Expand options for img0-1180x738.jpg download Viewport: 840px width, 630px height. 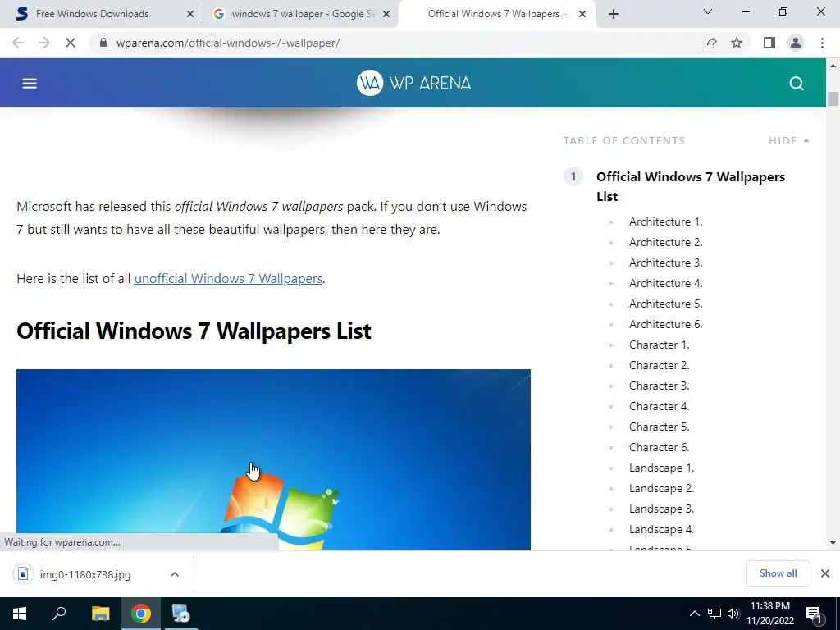pos(174,574)
